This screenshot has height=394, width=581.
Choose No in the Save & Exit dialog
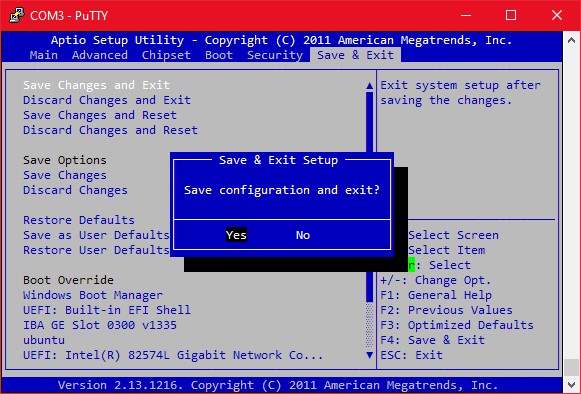tap(303, 235)
